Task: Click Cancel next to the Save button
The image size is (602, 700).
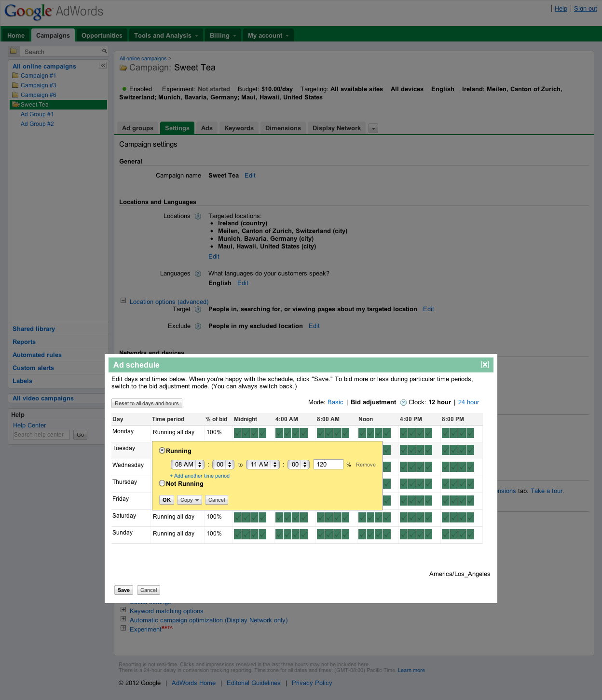Action: (x=149, y=590)
